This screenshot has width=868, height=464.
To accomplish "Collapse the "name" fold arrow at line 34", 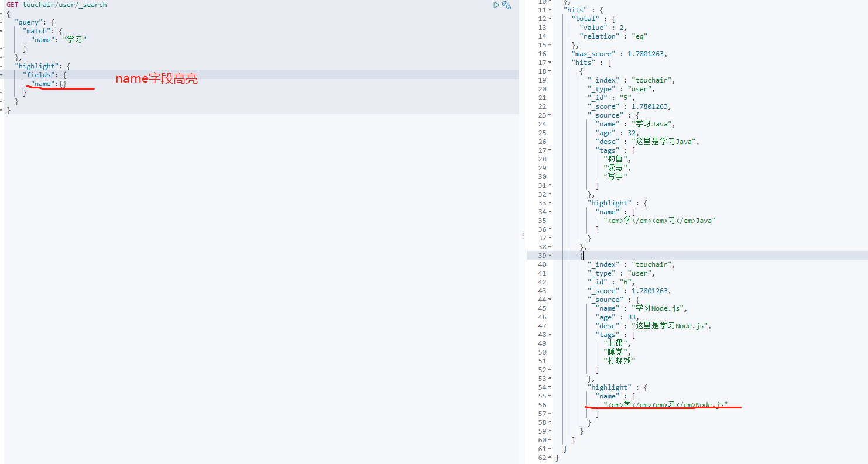I will click(550, 212).
